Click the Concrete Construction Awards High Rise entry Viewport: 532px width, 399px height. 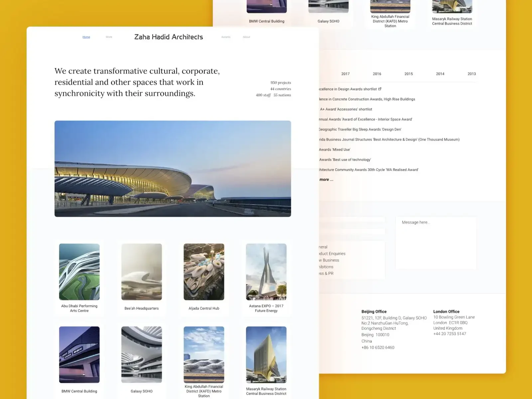coord(367,99)
